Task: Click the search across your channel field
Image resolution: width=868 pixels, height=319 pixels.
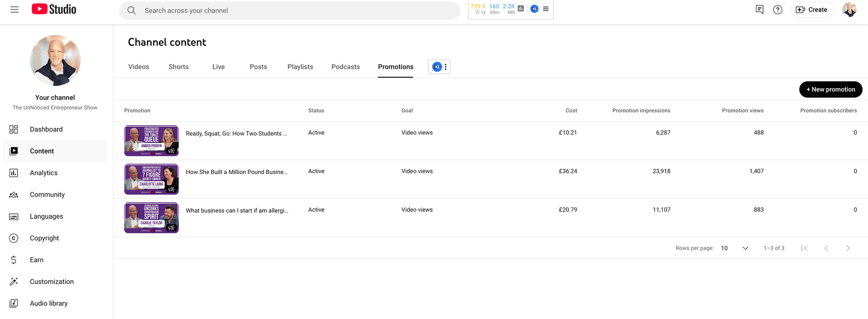Action: (289, 10)
